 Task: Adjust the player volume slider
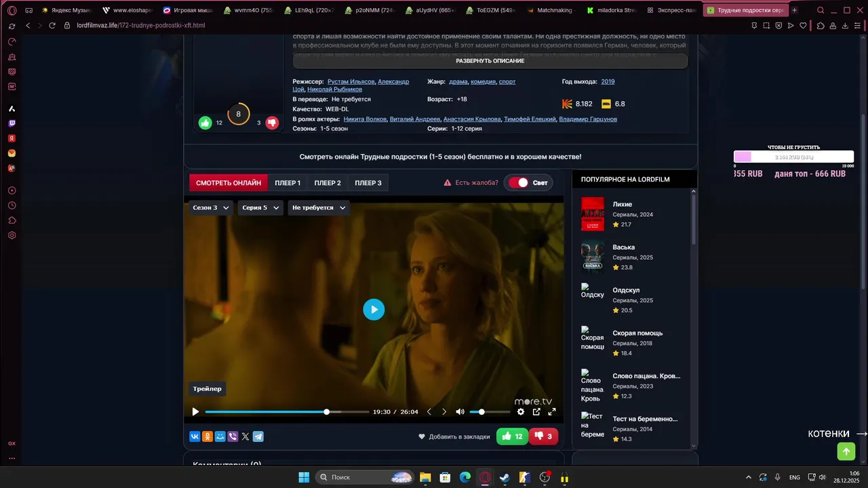pos(490,412)
